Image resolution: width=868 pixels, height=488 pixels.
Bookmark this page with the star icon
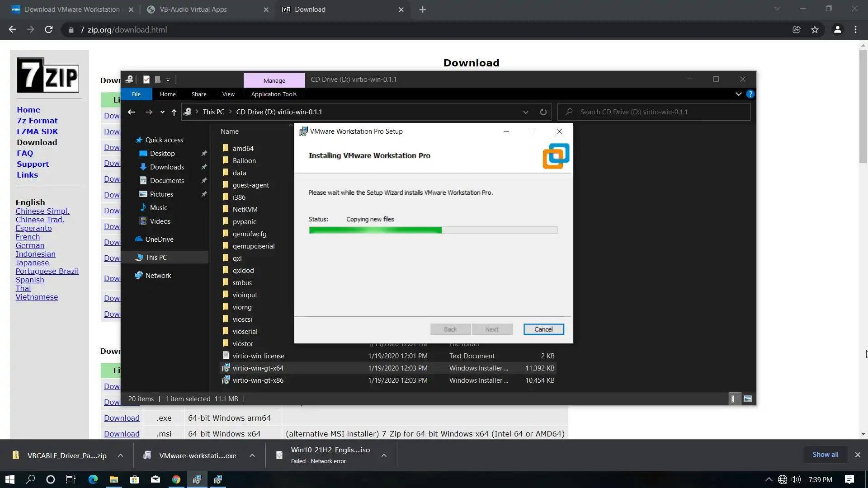(815, 30)
